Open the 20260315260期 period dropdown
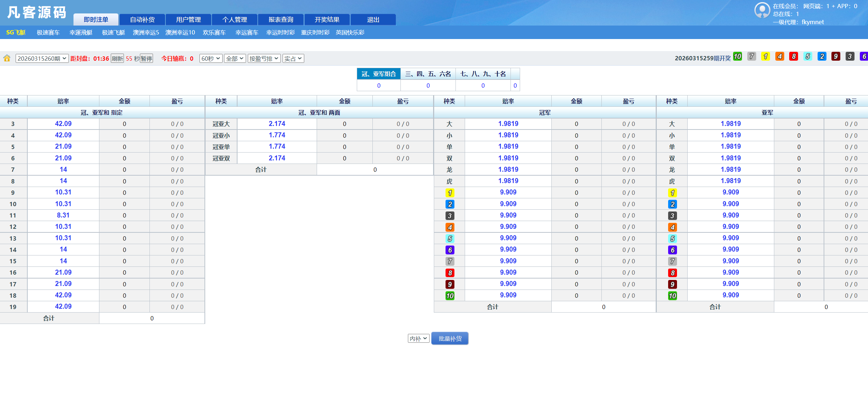 (42, 58)
